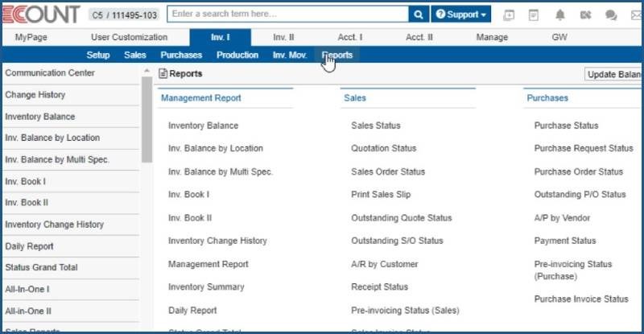This screenshot has height=334, width=644.
Task: Open the MyPage tab
Action: click(31, 37)
